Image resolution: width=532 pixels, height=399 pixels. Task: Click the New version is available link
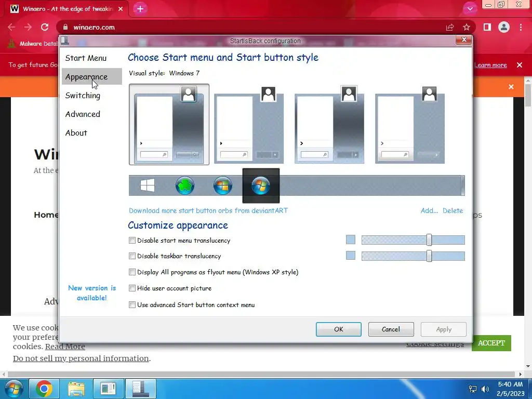tap(92, 293)
